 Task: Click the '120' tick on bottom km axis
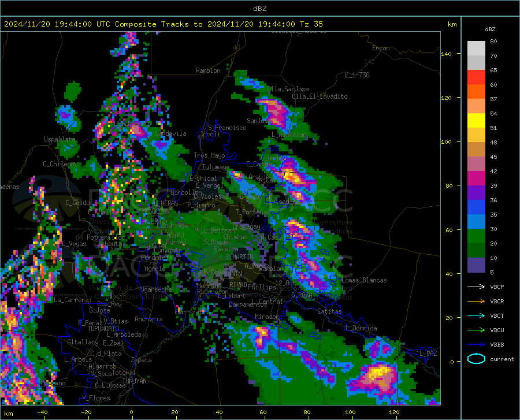(x=394, y=412)
